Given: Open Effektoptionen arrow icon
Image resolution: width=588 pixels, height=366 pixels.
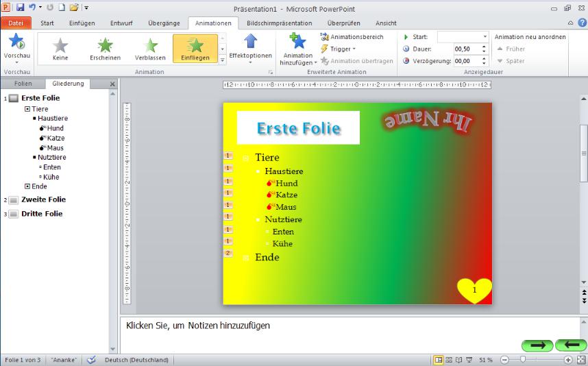Looking at the screenshot, I should click(250, 42).
